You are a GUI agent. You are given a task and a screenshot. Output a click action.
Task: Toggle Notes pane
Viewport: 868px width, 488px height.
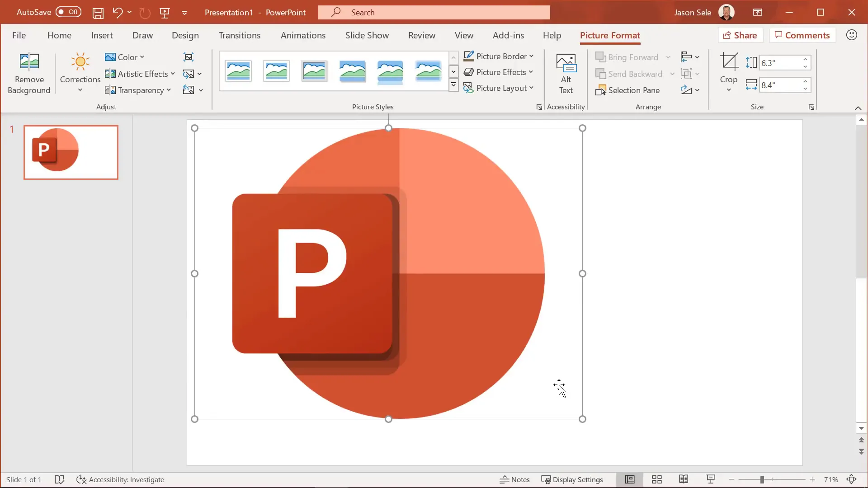515,479
